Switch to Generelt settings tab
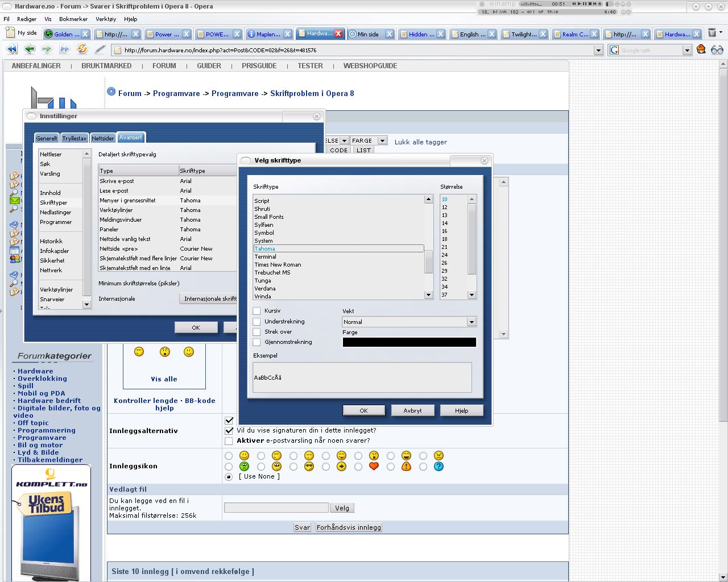 (x=47, y=138)
